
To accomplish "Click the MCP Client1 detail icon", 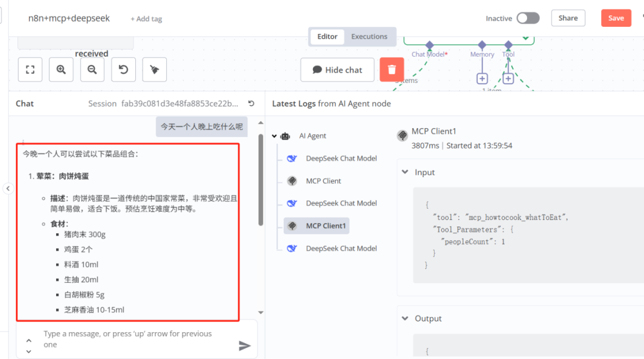I will (x=402, y=135).
